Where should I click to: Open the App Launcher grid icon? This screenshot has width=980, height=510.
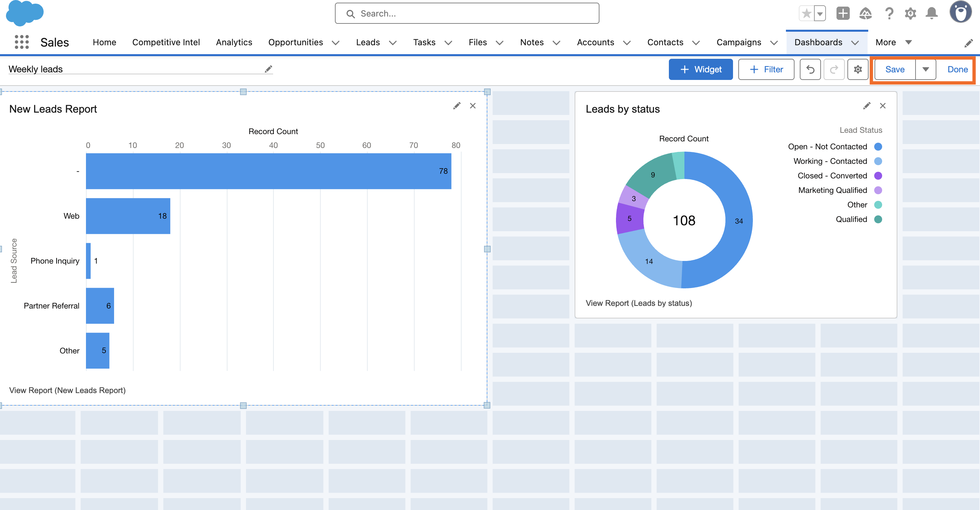(x=22, y=42)
